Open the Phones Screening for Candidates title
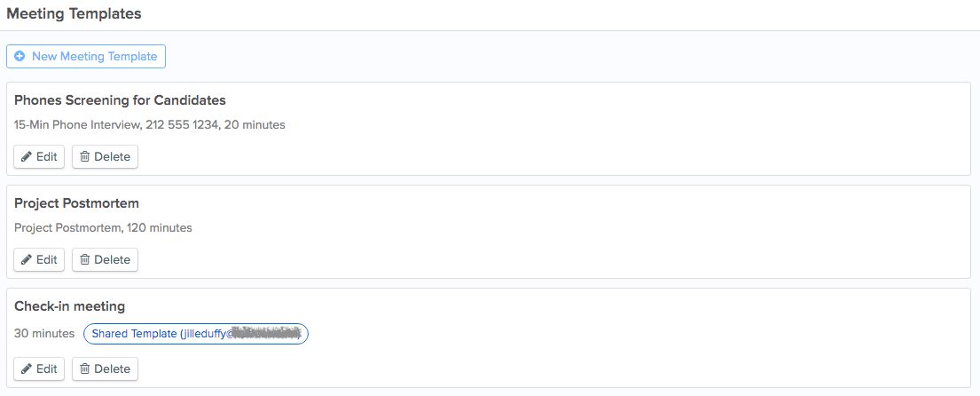980x396 pixels. [120, 100]
